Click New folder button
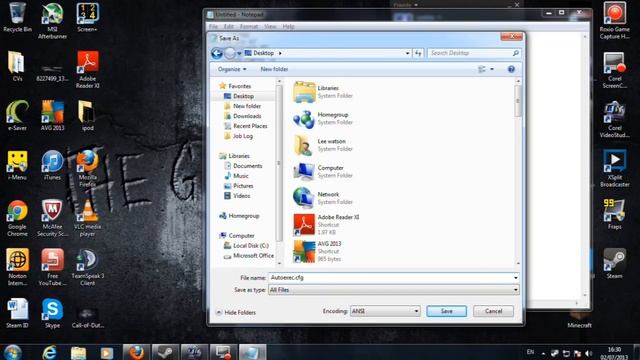Image resolution: width=640 pixels, height=360 pixels. [274, 69]
